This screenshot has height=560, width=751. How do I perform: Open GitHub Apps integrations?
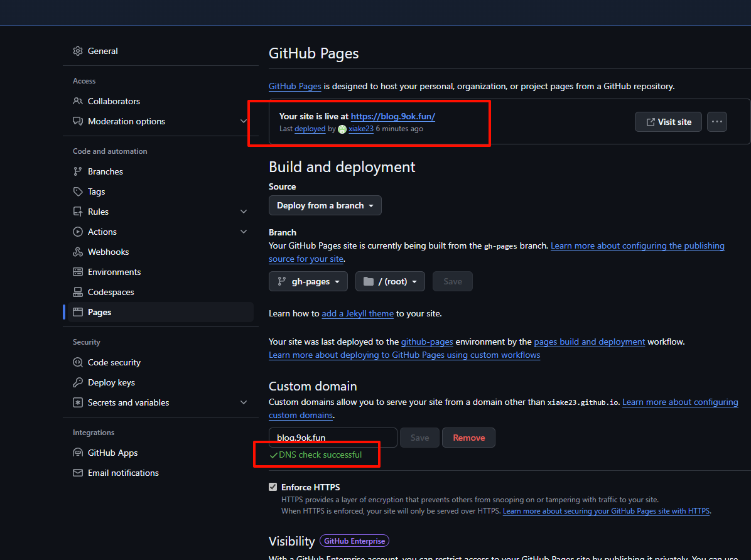tap(112, 453)
